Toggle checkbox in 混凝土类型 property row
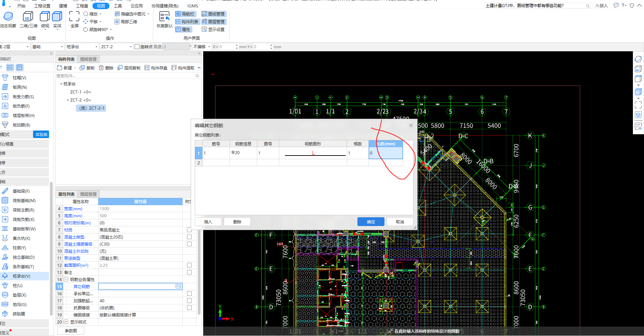644x336 pixels. (189, 237)
